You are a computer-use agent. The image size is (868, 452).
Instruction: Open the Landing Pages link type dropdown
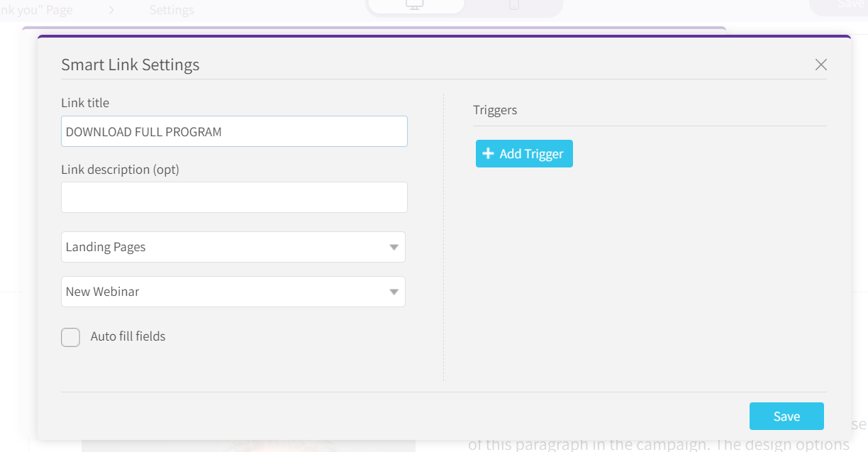pyautogui.click(x=233, y=247)
